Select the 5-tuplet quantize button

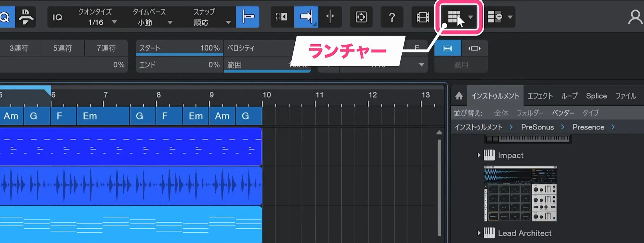pyautogui.click(x=63, y=48)
